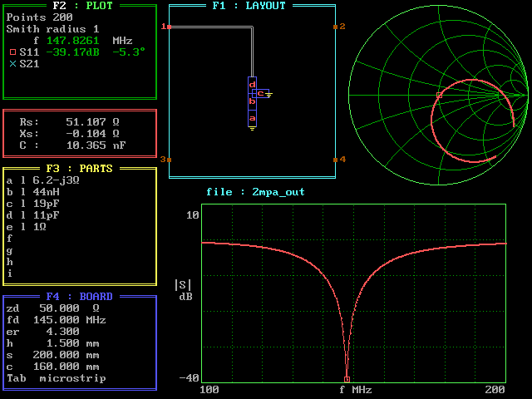Select component d in the circuit layout
Viewport: 532px width, 399px height.
(252, 83)
